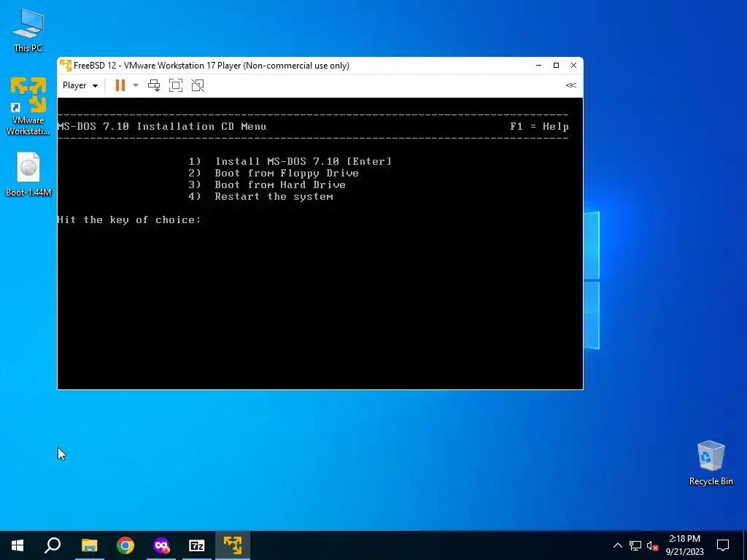Select the This PC desktop icon
The width and height of the screenshot is (747, 560).
(x=28, y=31)
